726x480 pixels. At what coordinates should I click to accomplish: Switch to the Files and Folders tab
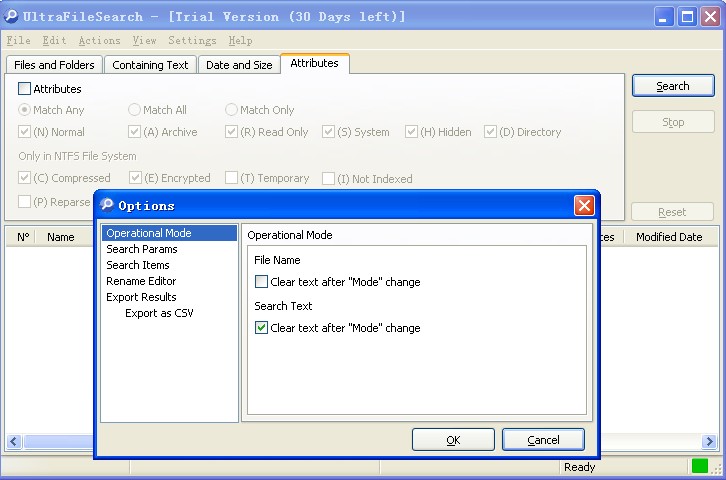[54, 65]
